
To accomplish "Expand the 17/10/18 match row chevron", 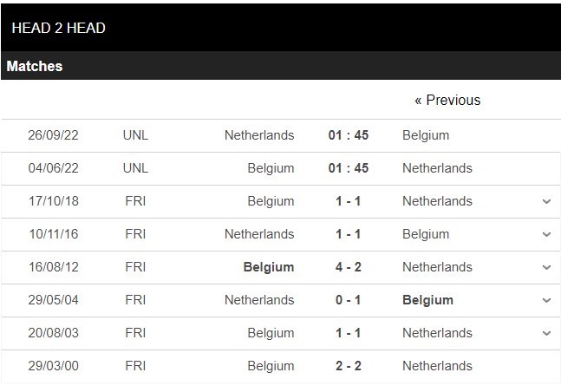I will (x=546, y=201).
